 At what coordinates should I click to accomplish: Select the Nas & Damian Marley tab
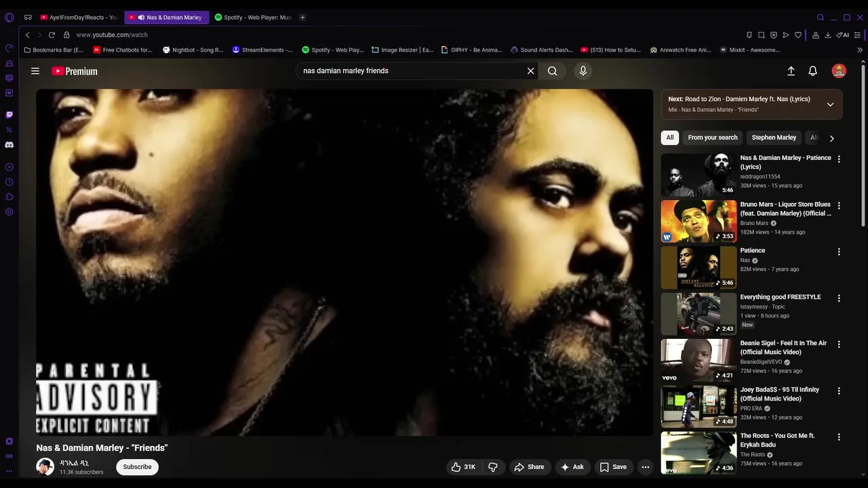pyautogui.click(x=166, y=18)
